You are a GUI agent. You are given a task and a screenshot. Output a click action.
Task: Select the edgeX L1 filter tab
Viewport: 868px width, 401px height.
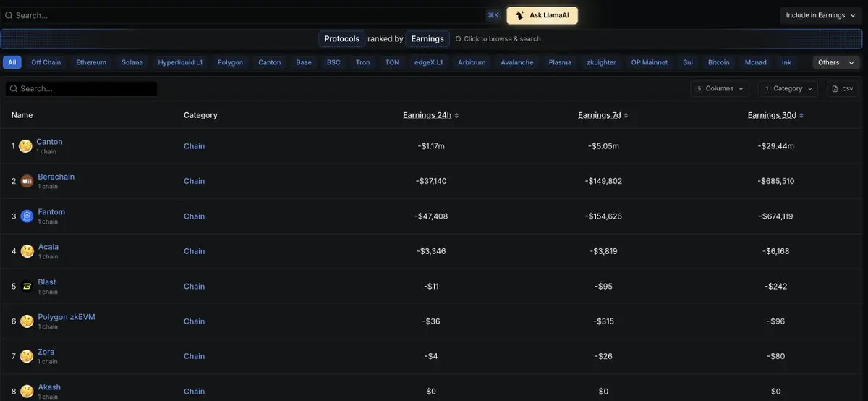coord(429,62)
